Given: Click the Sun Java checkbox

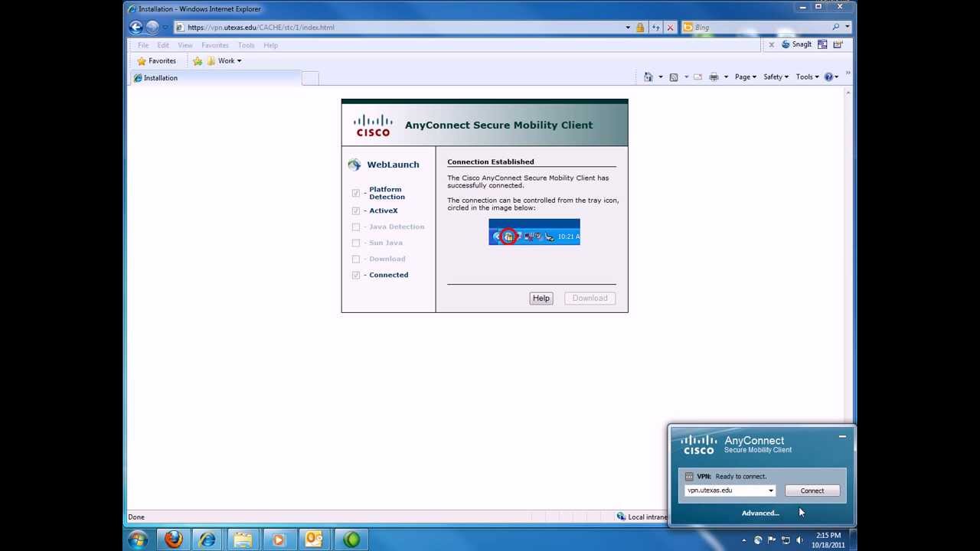Looking at the screenshot, I should point(356,243).
